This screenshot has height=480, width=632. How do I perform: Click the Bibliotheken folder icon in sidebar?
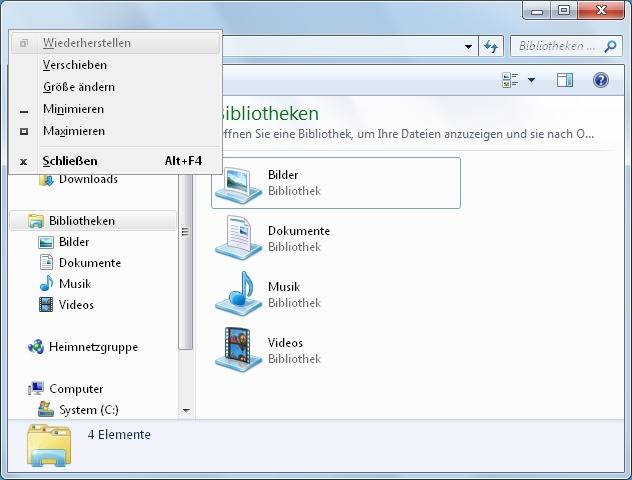coord(36,221)
